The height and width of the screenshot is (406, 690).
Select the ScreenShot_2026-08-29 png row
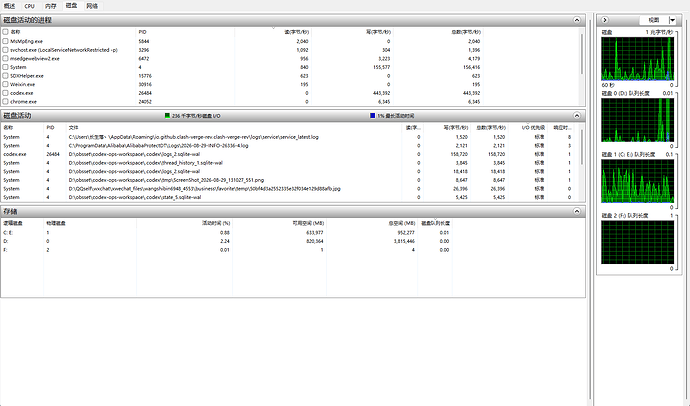[x=290, y=180]
